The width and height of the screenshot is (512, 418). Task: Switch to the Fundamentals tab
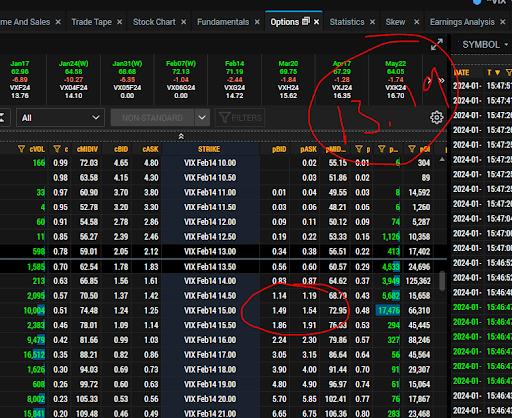[x=223, y=22]
